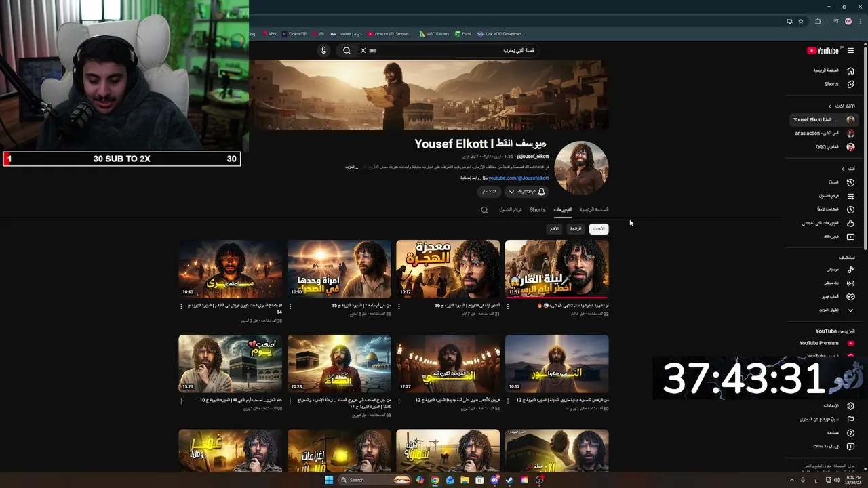This screenshot has height=488, width=868.
Task: Click the channel profile avatar
Action: [x=582, y=168]
